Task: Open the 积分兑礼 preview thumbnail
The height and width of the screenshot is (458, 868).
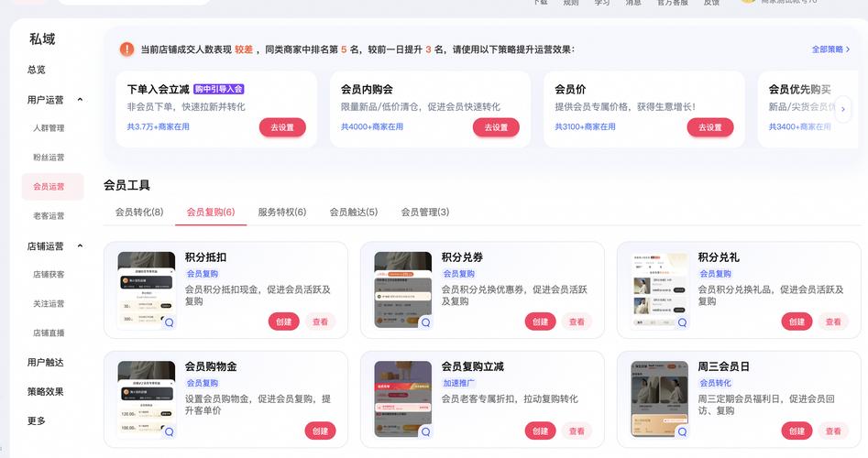Action: coord(660,289)
